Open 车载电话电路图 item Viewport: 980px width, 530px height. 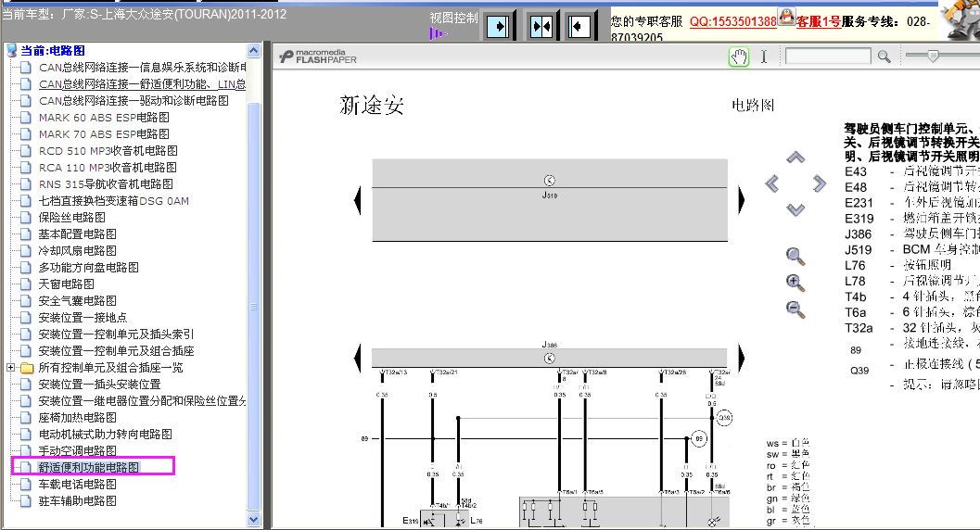coord(78,484)
